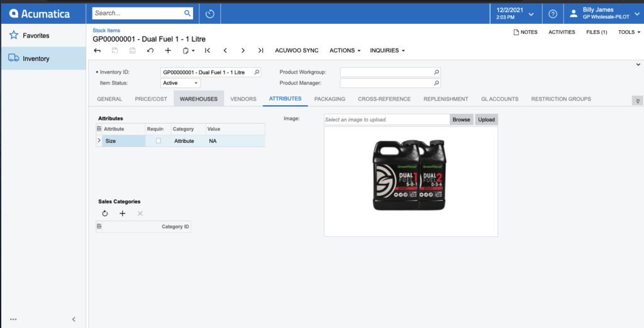Open the RESTRICTION GROUPS tab

coord(561,99)
